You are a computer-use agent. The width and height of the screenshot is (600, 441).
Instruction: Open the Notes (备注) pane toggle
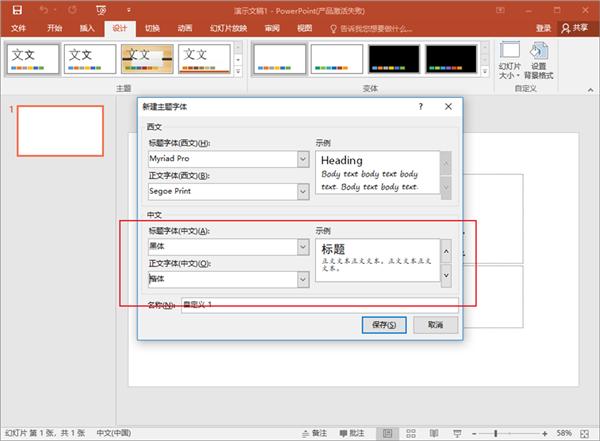point(315,433)
